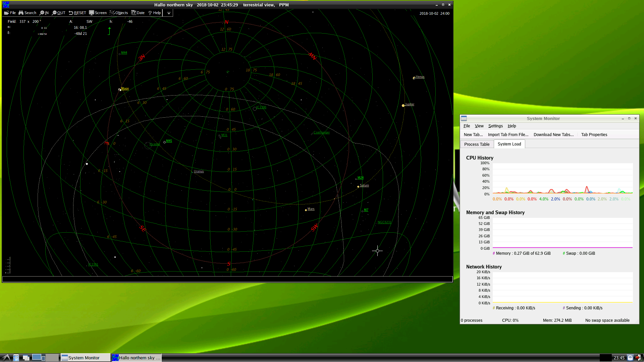Click the Coathanger label
644x362 pixels.
[322, 132]
